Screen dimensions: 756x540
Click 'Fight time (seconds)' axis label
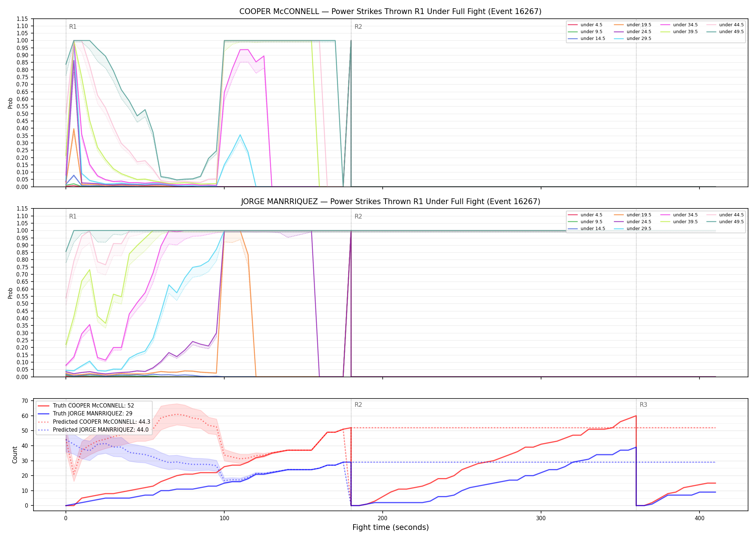coord(391,527)
